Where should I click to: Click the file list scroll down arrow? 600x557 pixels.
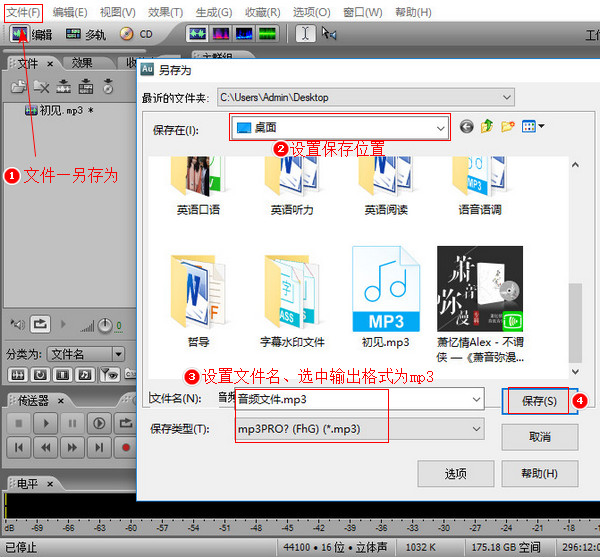click(575, 371)
